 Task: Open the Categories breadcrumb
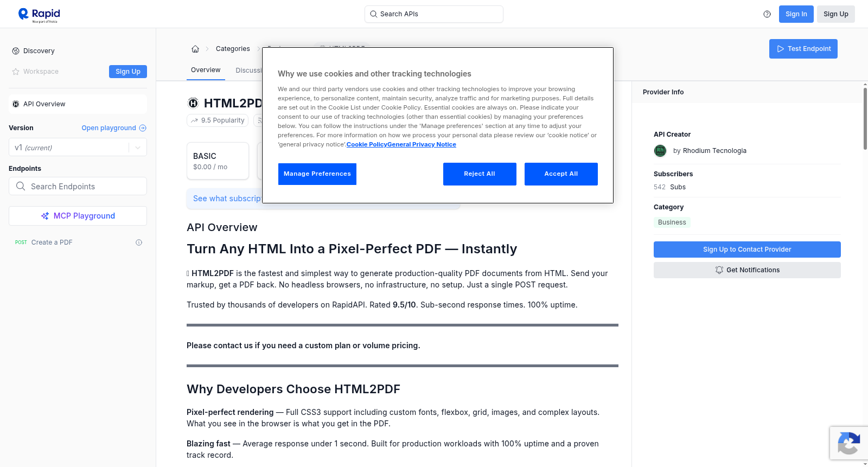click(x=233, y=49)
